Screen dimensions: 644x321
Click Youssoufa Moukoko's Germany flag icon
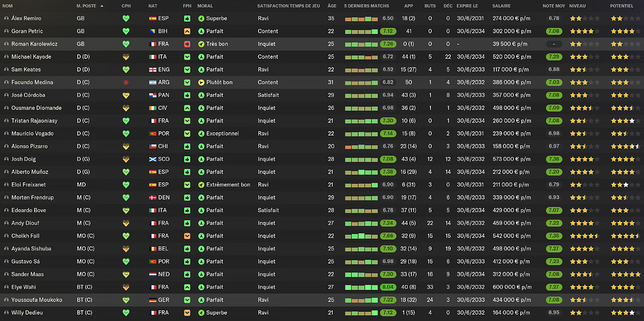153,299
